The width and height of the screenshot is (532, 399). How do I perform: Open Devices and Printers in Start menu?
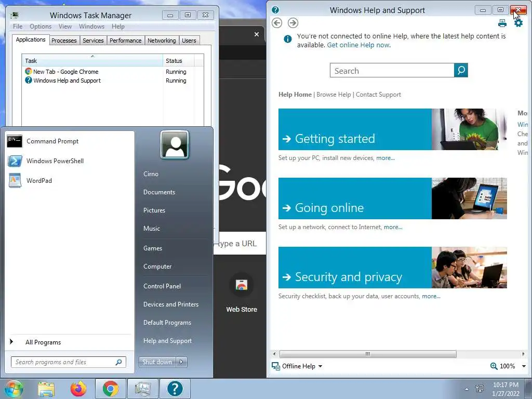point(170,304)
